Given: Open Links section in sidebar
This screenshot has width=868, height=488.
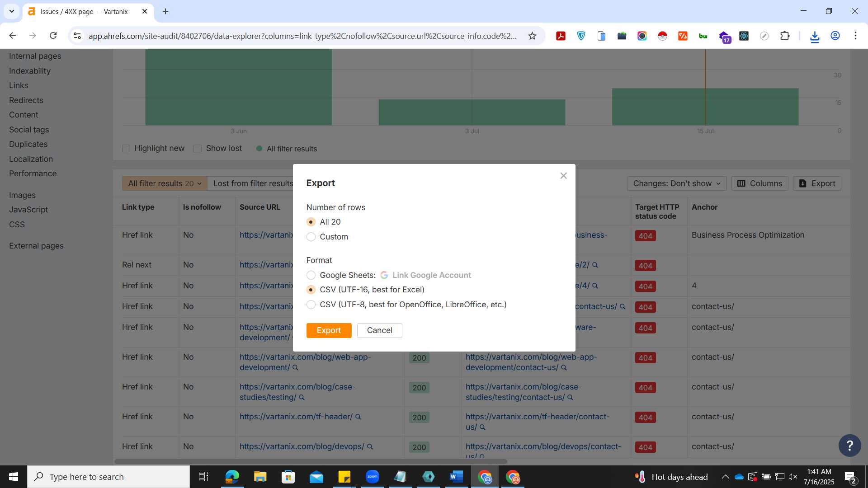Looking at the screenshot, I should coord(19,85).
